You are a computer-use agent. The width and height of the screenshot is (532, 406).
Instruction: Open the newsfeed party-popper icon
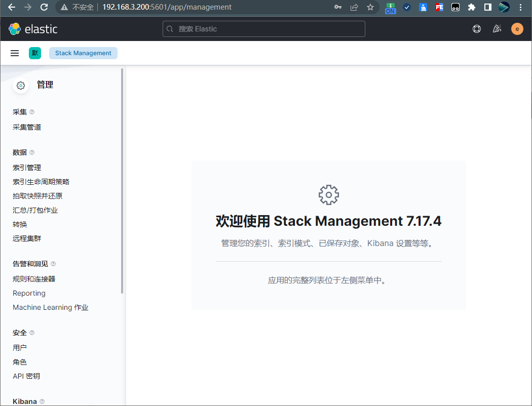coord(497,29)
